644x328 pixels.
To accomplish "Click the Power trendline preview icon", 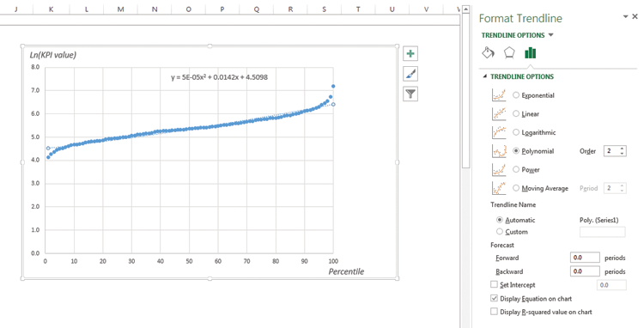I will tap(499, 169).
